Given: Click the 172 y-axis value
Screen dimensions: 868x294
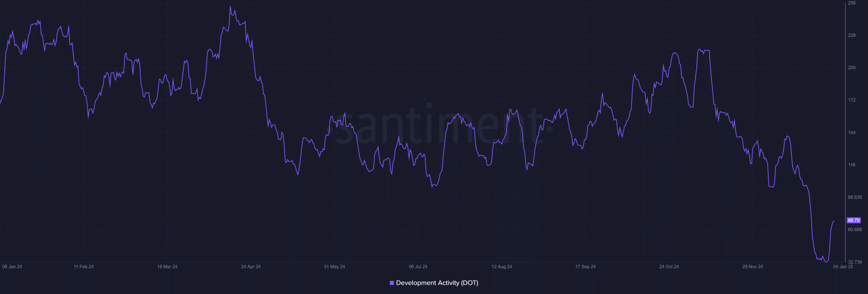Looking at the screenshot, I should (852, 100).
